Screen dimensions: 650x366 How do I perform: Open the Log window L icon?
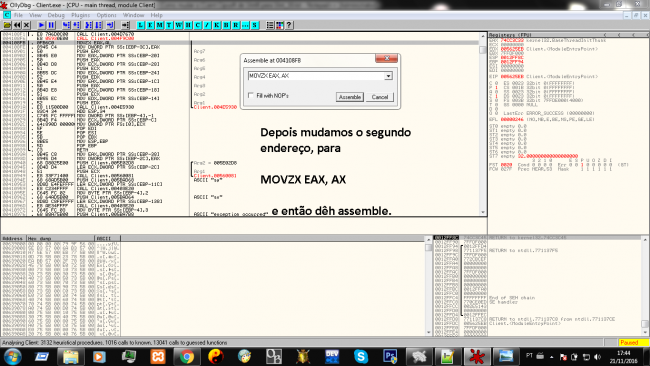(141, 25)
